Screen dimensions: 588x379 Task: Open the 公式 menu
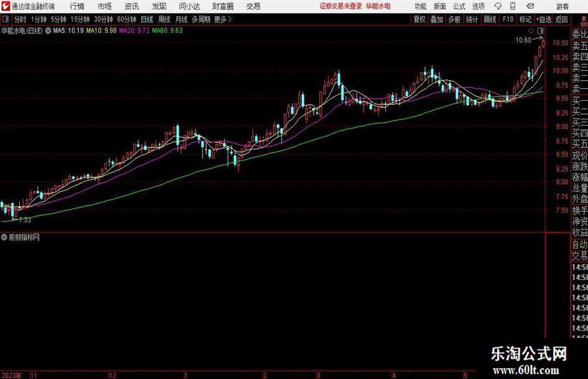[459, 6]
